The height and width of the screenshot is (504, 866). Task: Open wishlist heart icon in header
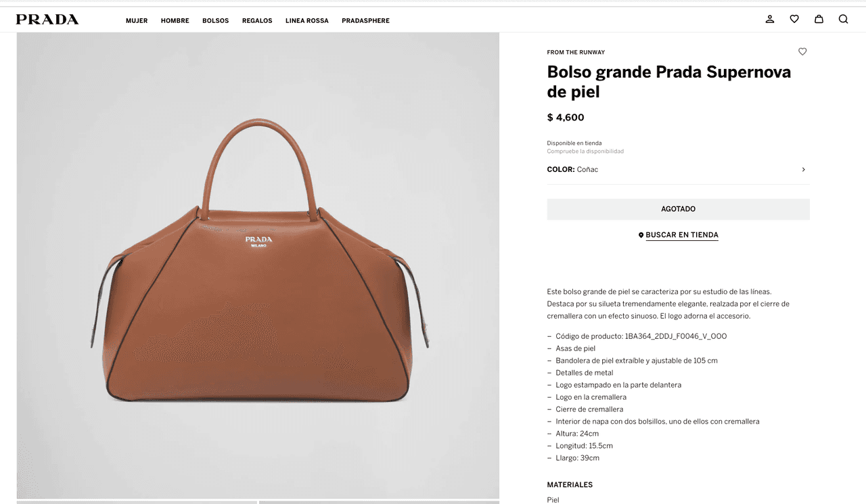(794, 20)
